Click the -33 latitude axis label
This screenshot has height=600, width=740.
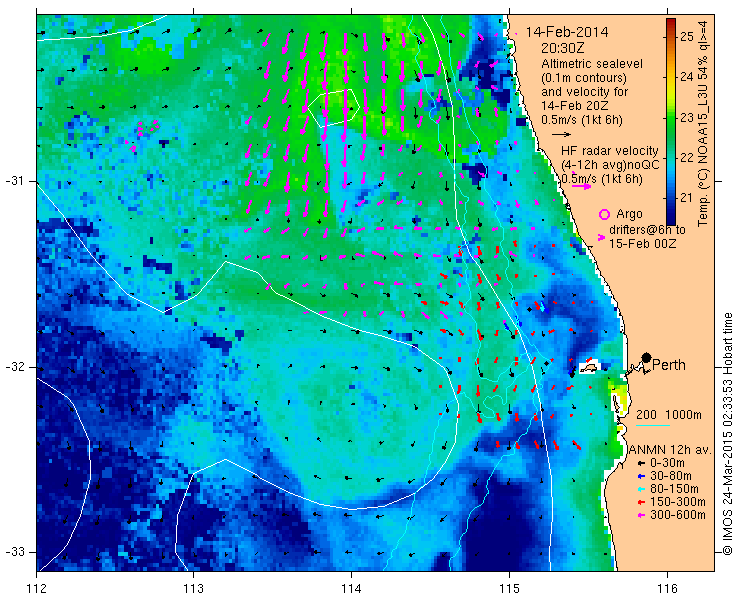[14, 551]
